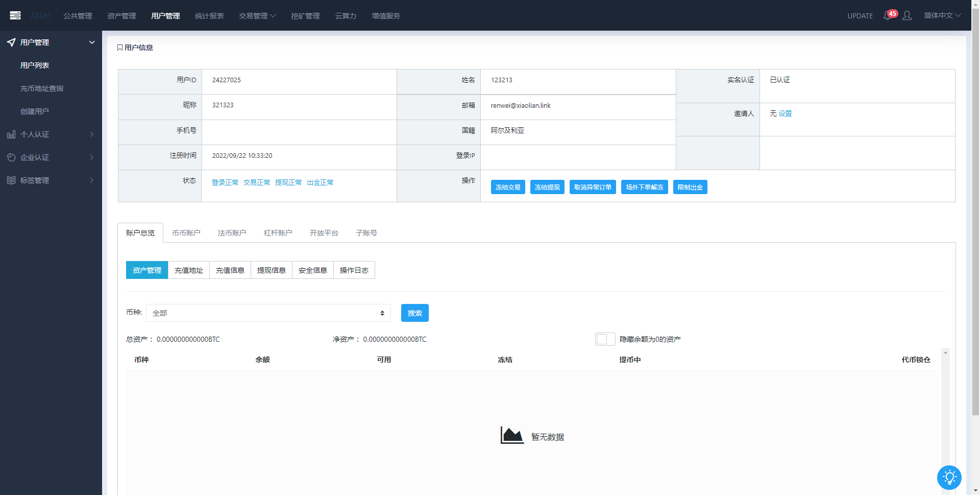Click the lightbulb help floating icon
980x495 pixels.
[x=949, y=478]
